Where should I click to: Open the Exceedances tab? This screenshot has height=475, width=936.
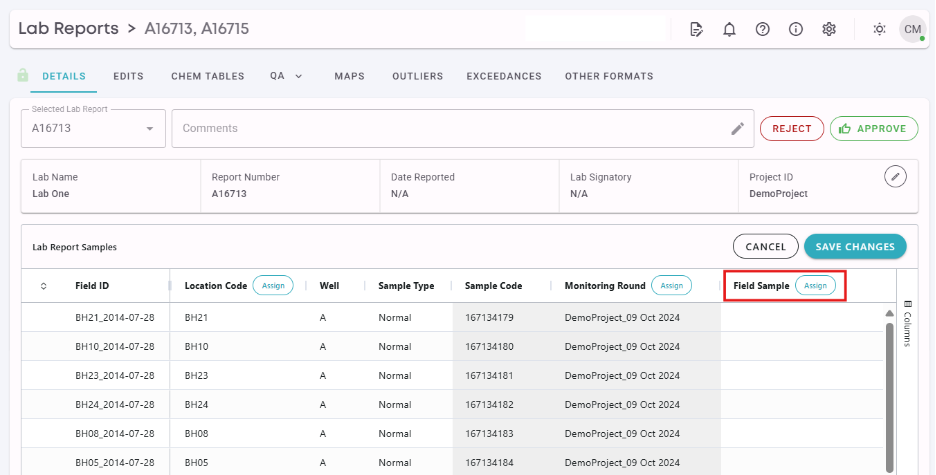[503, 76]
